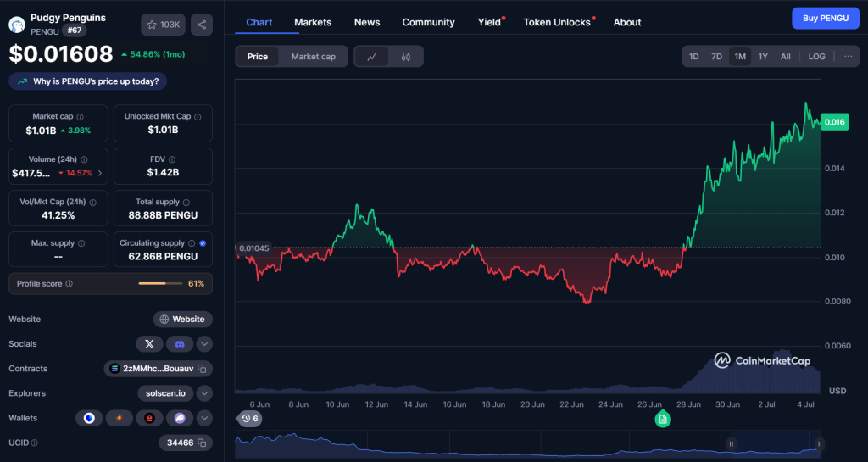Copy the contract address 2zMMhc...Bouauv

tap(202, 369)
